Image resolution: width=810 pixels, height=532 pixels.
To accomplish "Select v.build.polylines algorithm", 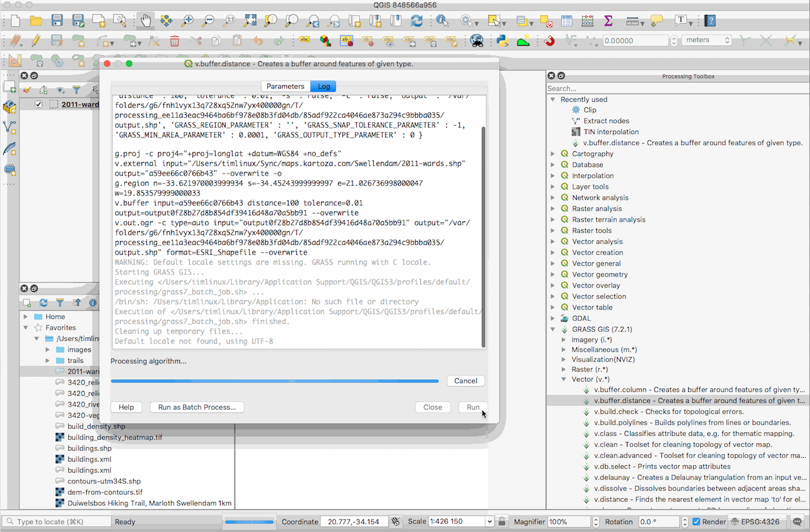I will click(692, 423).
